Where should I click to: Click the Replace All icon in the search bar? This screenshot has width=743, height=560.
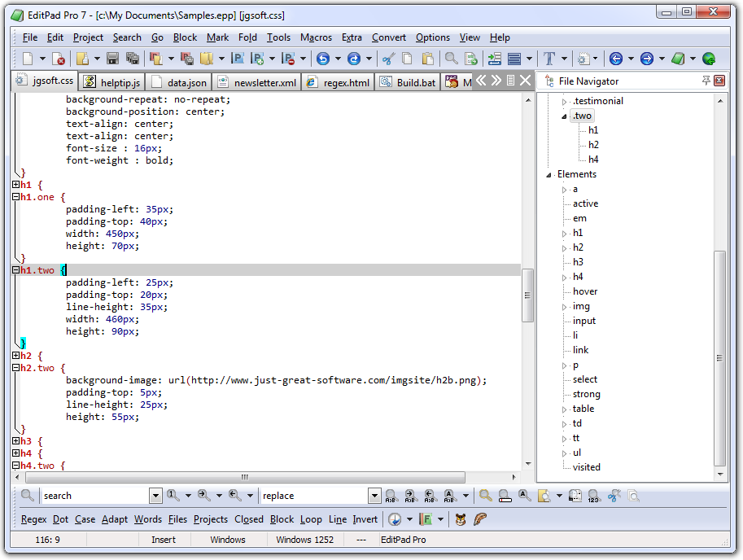(449, 496)
